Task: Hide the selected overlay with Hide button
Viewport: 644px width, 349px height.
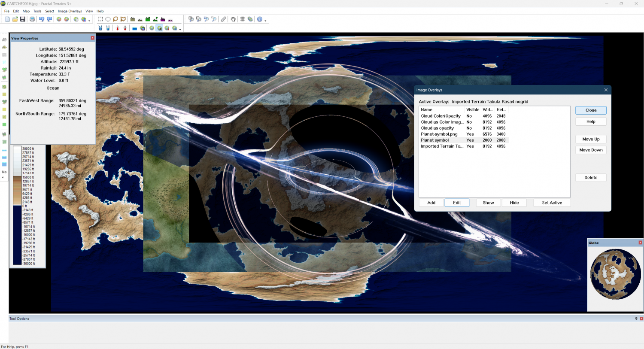Action: [x=514, y=203]
